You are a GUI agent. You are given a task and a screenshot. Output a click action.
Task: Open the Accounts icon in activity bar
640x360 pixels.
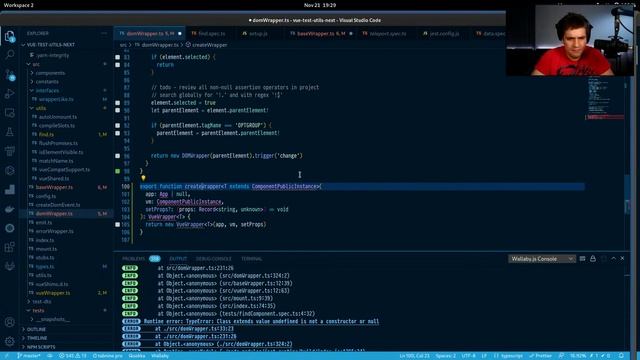[x=9, y=322]
